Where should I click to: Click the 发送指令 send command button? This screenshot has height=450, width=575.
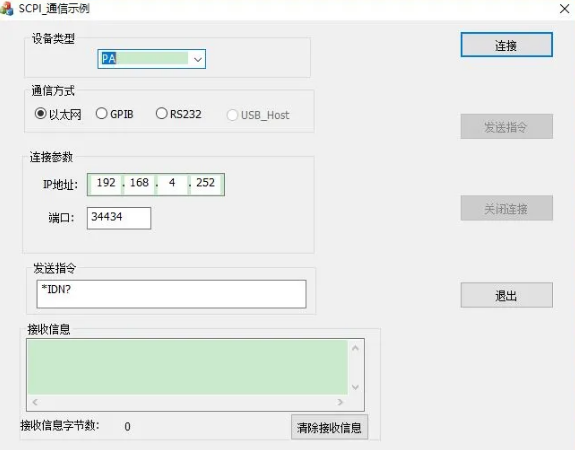point(506,127)
